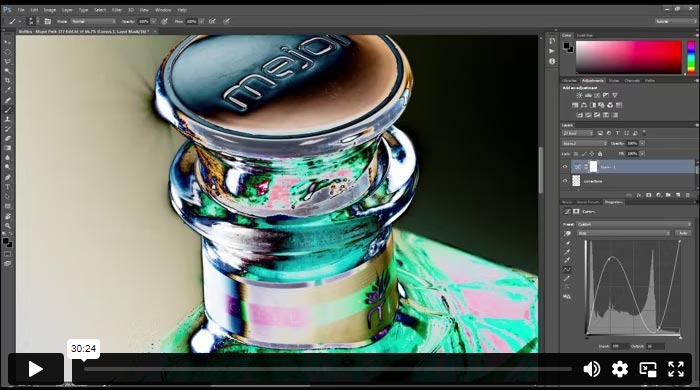
Task: Select the Clone Stamp tool
Action: (x=8, y=119)
